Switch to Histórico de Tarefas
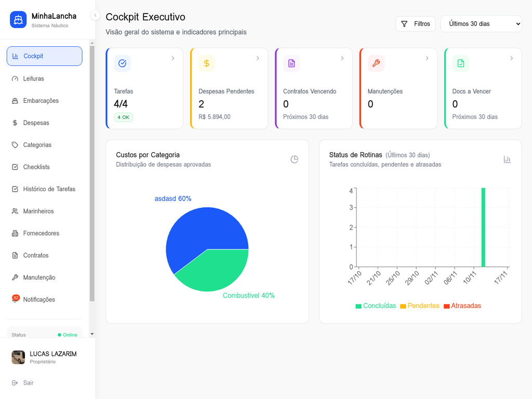Viewport: 532px width, 399px height. (44, 189)
